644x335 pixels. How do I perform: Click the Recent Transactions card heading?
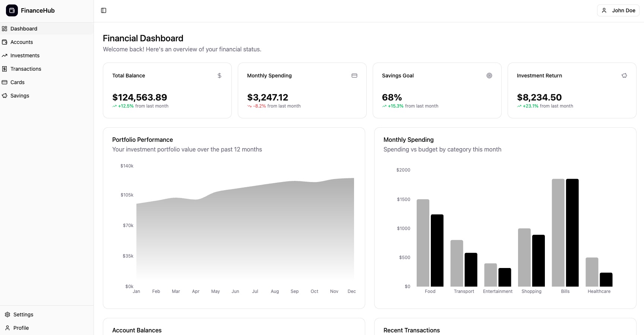[411, 330]
